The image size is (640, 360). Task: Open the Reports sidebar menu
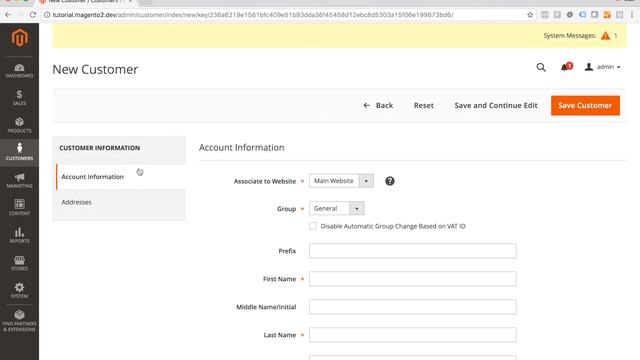19,236
